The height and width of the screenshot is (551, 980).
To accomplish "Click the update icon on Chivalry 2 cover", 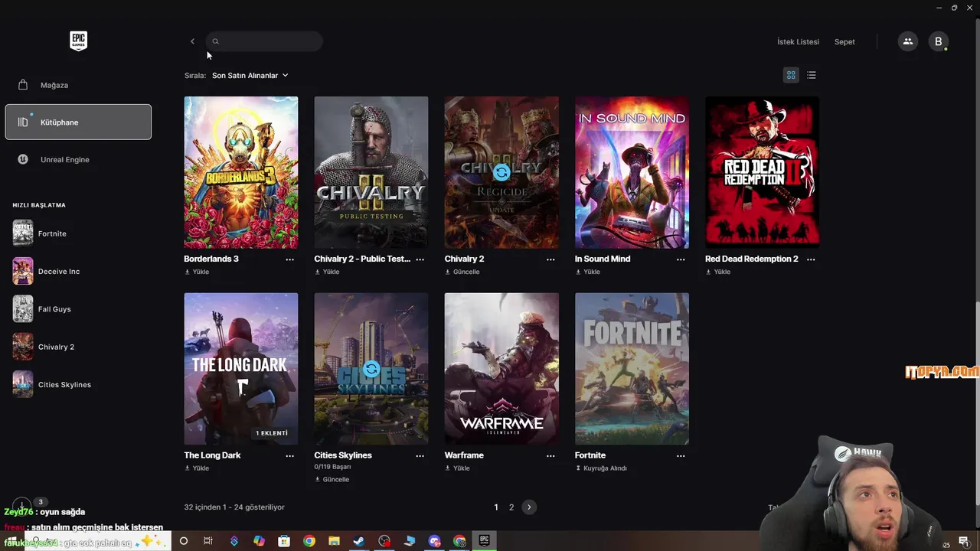I will (x=501, y=172).
